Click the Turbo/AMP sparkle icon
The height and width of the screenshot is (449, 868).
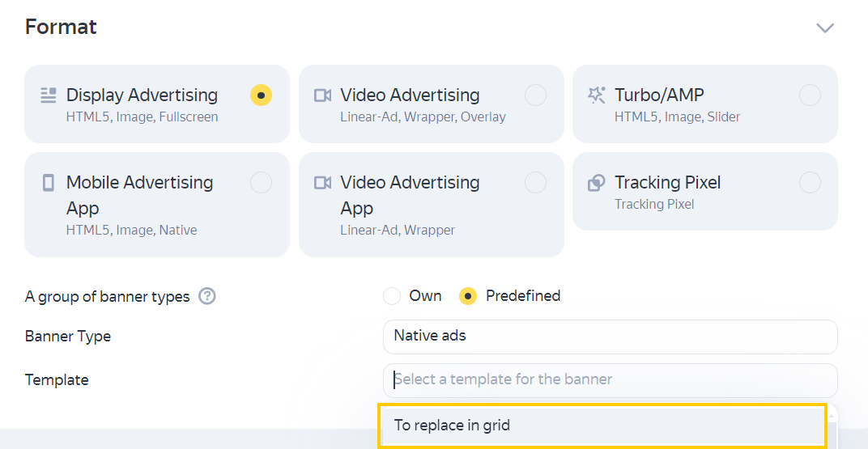click(596, 95)
